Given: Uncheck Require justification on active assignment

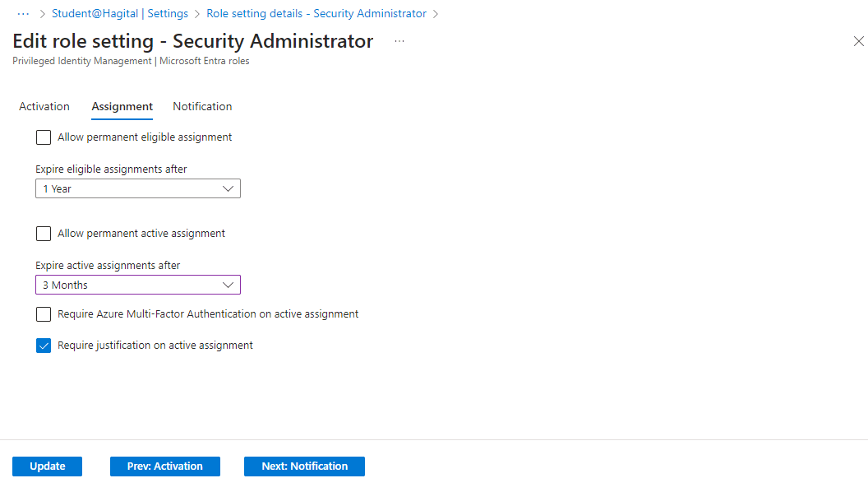Looking at the screenshot, I should click(x=44, y=346).
